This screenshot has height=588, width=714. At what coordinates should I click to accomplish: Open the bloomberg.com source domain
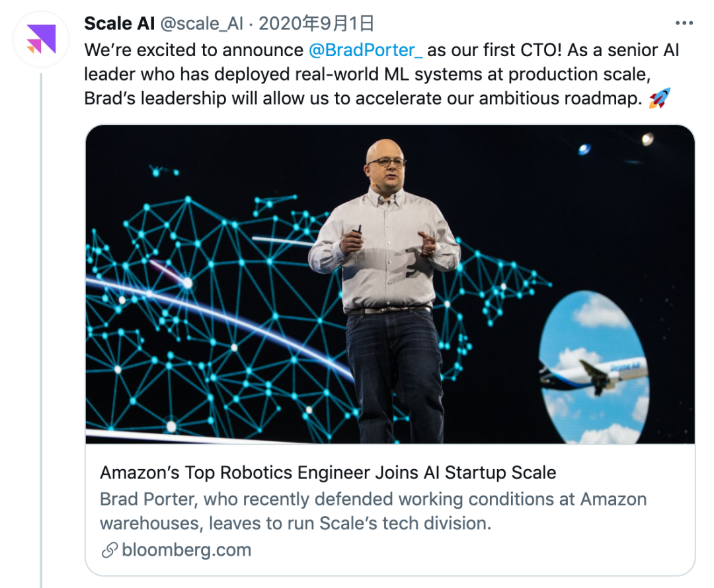pos(186,550)
